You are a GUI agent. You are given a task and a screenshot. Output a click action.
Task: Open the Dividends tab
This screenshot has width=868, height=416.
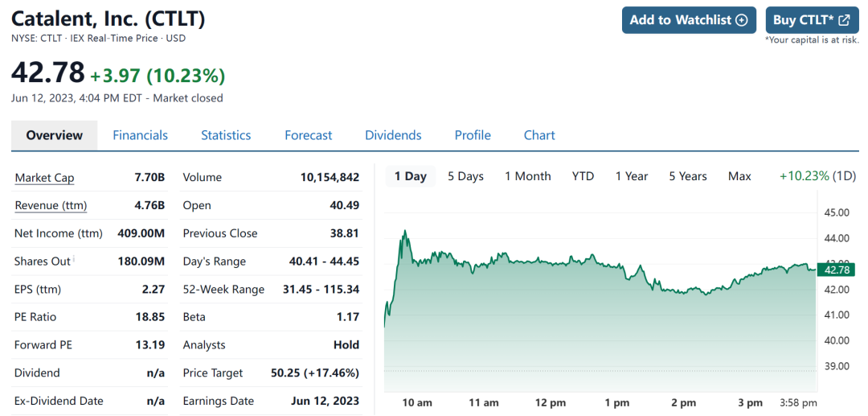(393, 135)
